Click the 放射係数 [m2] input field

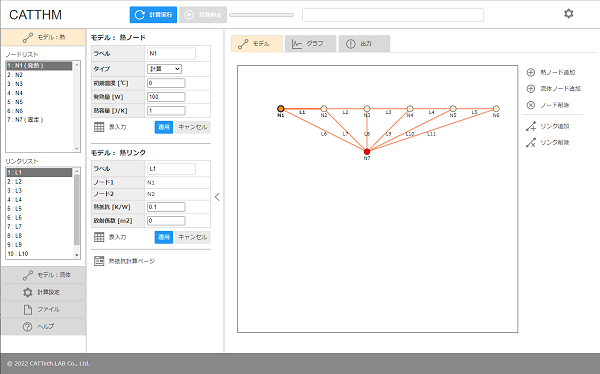click(x=166, y=221)
